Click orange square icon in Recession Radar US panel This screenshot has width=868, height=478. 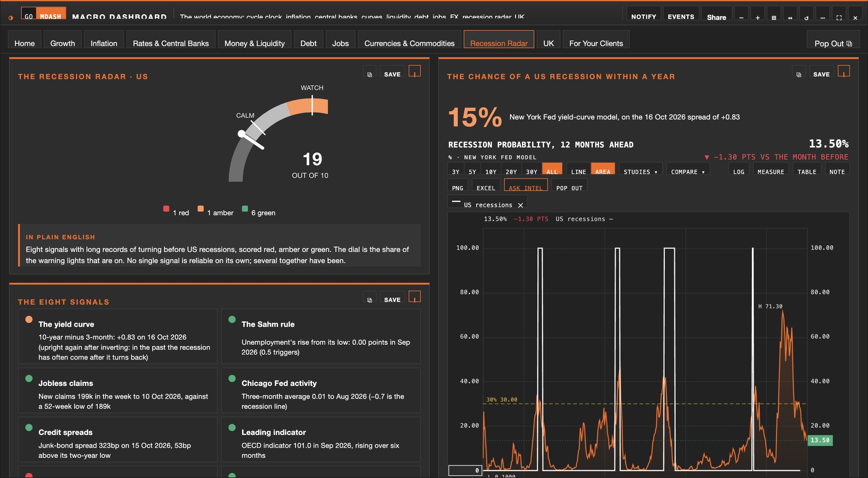(x=414, y=71)
